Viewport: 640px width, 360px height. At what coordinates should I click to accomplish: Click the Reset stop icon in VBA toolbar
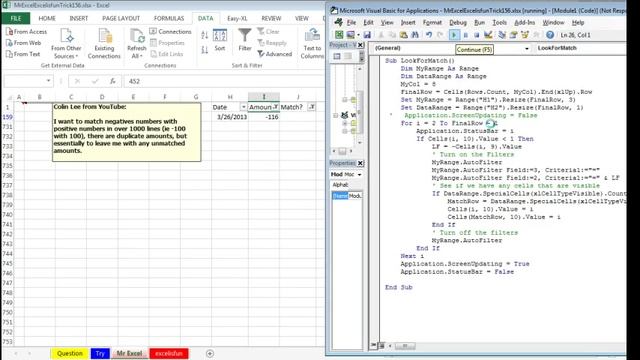(476, 35)
